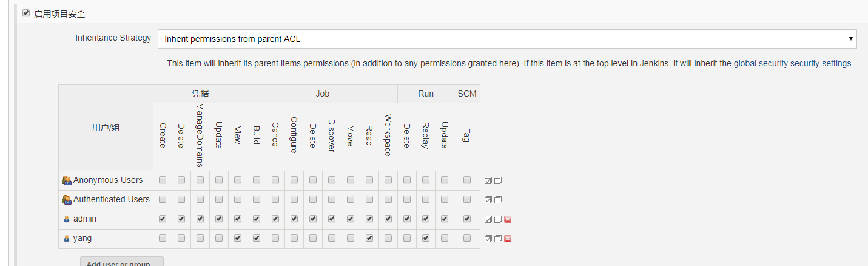This screenshot has width=868, height=266.
Task: Disable the 启用项目安全 checkbox
Action: [x=26, y=13]
